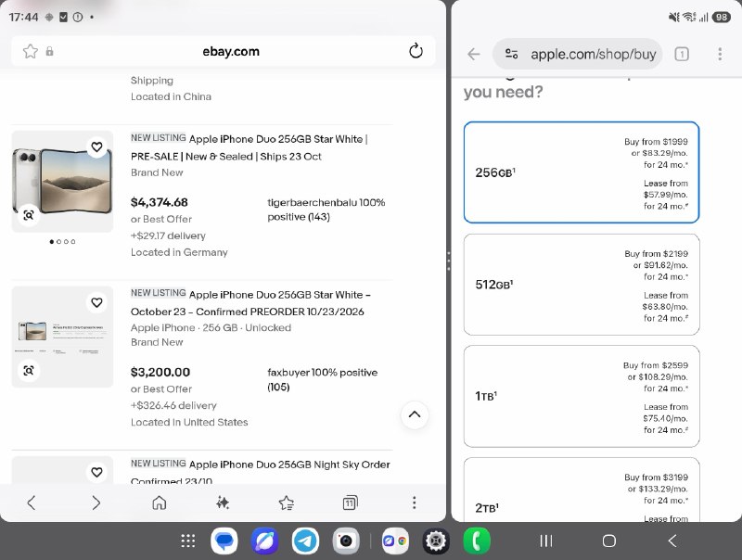This screenshot has width=742, height=560.
Task: Choose the 1TB storage option
Action: coord(582,396)
